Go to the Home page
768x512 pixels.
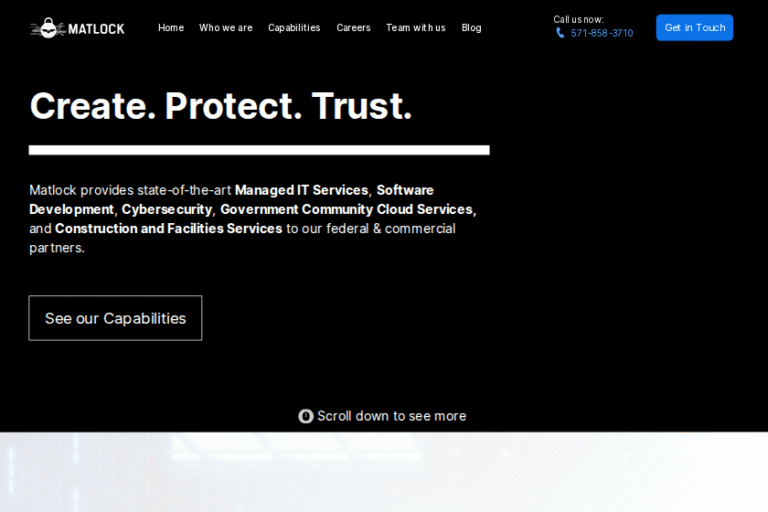coord(171,28)
